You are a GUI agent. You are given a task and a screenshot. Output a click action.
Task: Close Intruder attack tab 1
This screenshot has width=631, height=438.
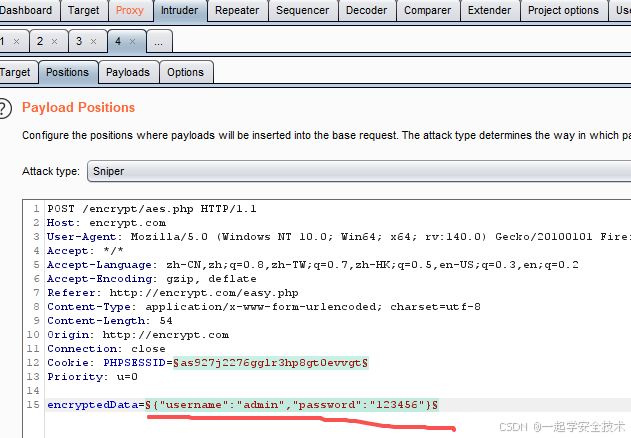(16, 41)
